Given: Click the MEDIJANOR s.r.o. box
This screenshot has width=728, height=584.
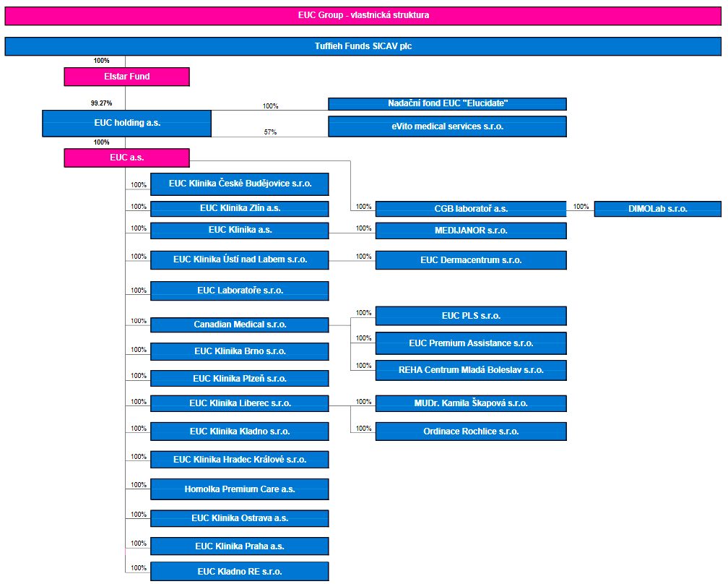Looking at the screenshot, I should tap(471, 231).
